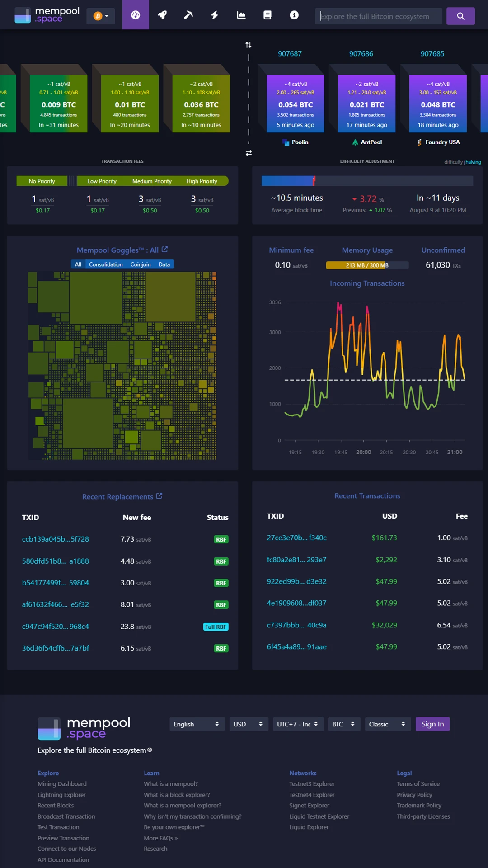The height and width of the screenshot is (868, 488).
Task: Open Liquid Explorer footer link
Action: (309, 827)
